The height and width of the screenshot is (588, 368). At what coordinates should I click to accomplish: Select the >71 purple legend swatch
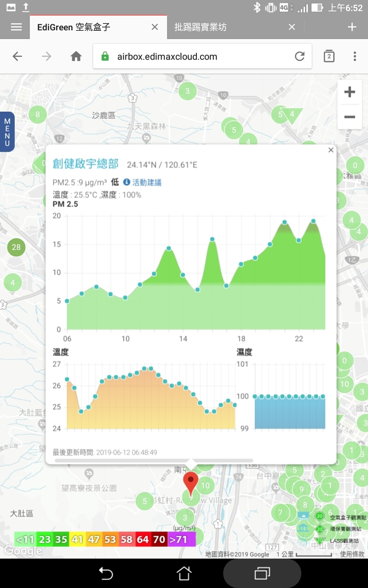pyautogui.click(x=182, y=539)
